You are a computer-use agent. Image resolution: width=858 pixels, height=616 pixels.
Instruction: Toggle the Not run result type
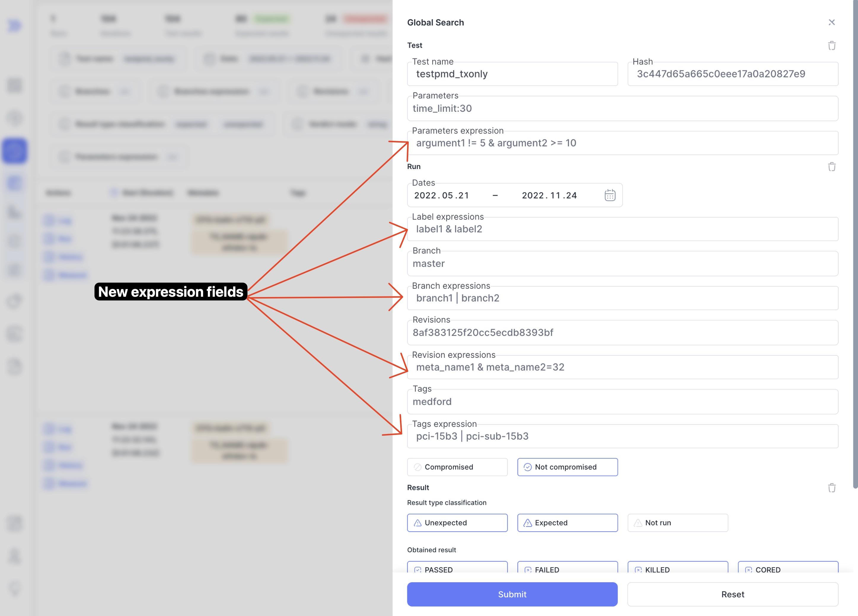point(677,523)
